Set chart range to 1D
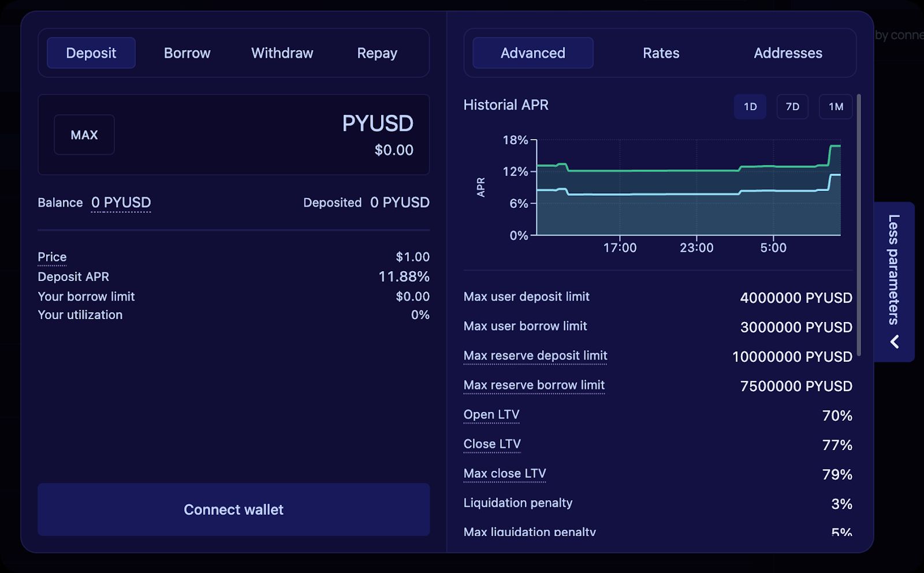924x573 pixels. [750, 107]
